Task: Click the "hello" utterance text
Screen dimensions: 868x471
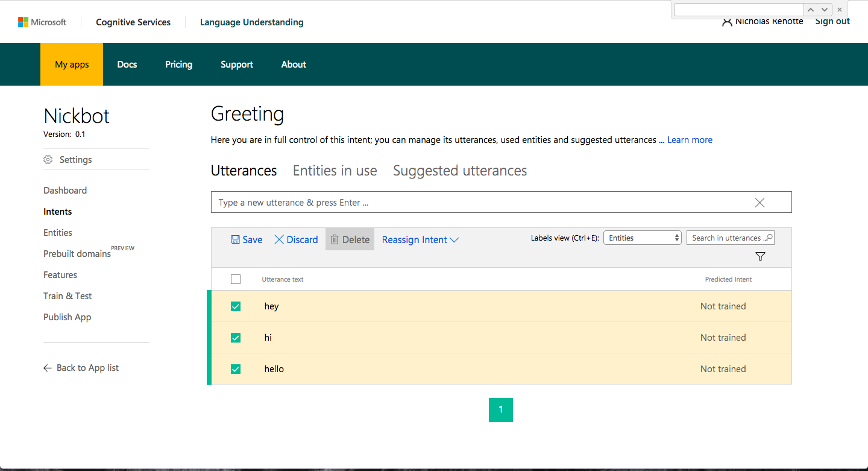Action: 274,369
